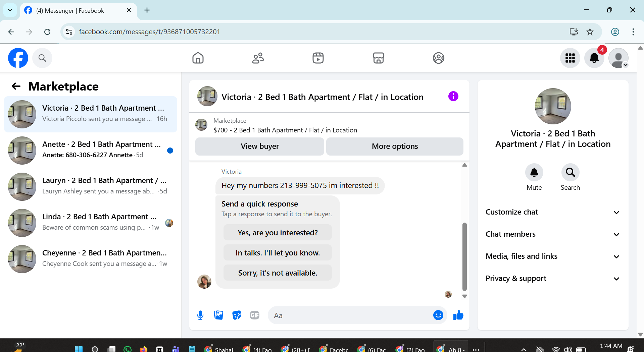View site information icon in the address bar

[x=69, y=32]
